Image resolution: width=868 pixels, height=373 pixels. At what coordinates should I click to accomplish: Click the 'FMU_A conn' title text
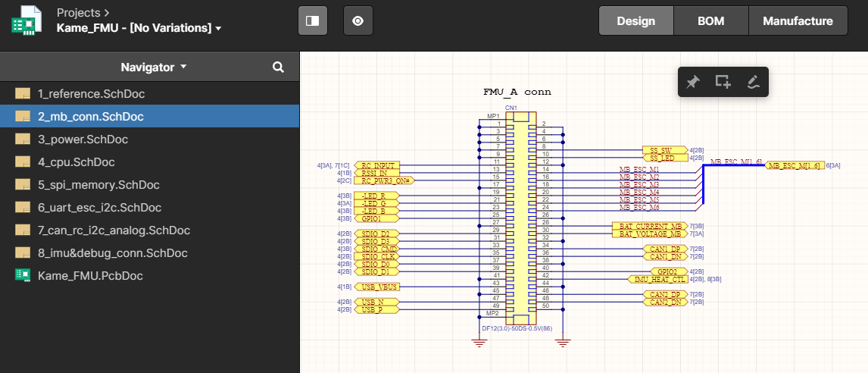pyautogui.click(x=517, y=92)
